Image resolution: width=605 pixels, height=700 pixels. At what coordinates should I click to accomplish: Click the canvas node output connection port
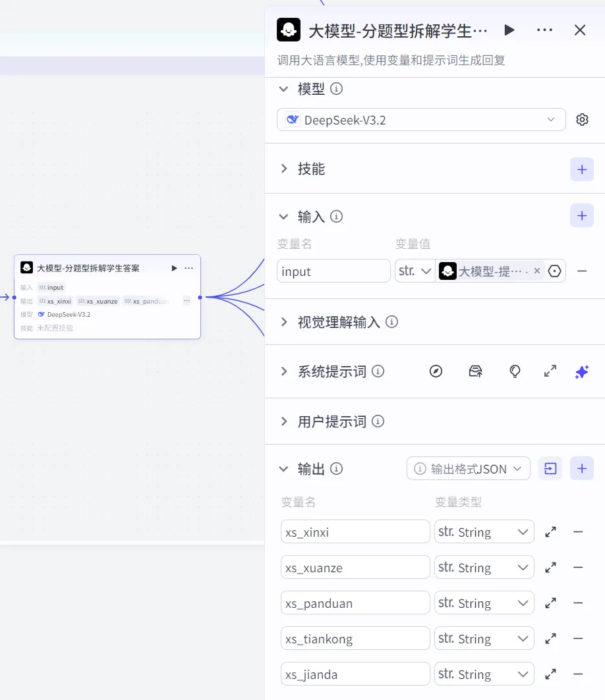(200, 298)
